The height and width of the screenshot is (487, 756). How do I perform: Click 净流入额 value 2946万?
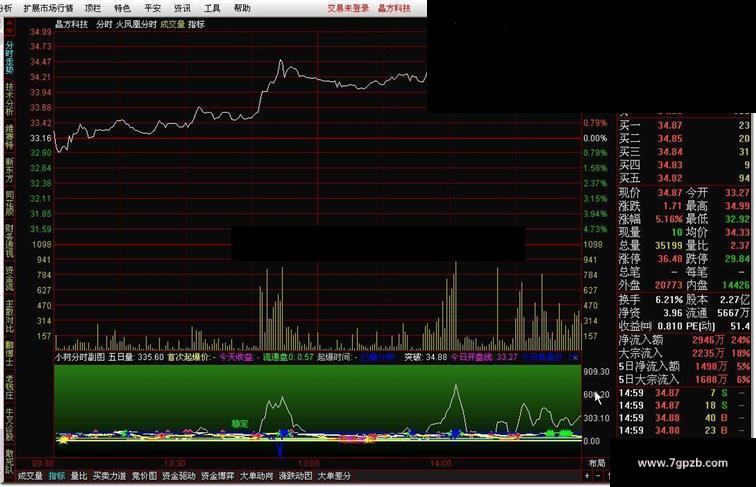coord(708,339)
